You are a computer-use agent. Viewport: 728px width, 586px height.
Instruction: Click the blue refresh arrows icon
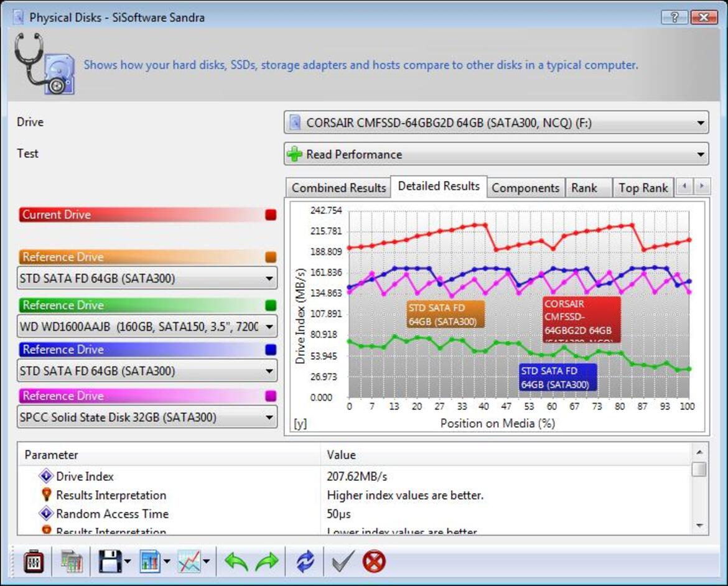(305, 562)
